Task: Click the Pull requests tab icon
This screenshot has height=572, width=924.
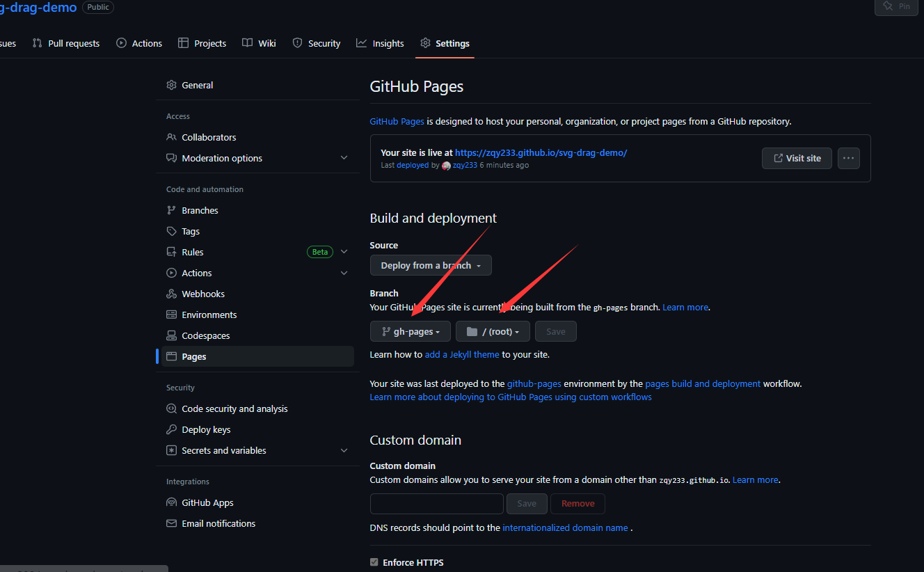Action: click(x=38, y=43)
